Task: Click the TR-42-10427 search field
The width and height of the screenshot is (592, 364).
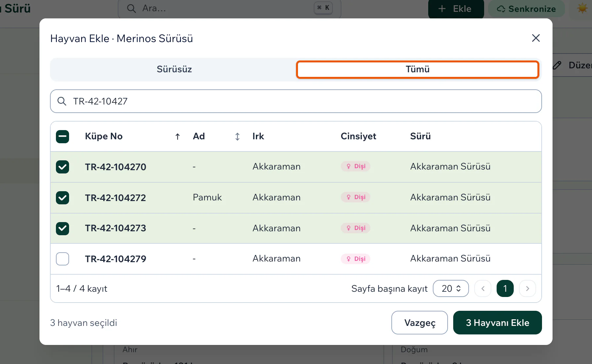Action: click(296, 101)
